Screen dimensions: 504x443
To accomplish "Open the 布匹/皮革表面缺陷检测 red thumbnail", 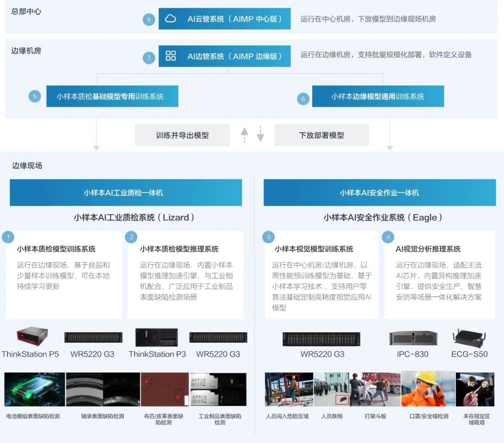I will pos(165,389).
